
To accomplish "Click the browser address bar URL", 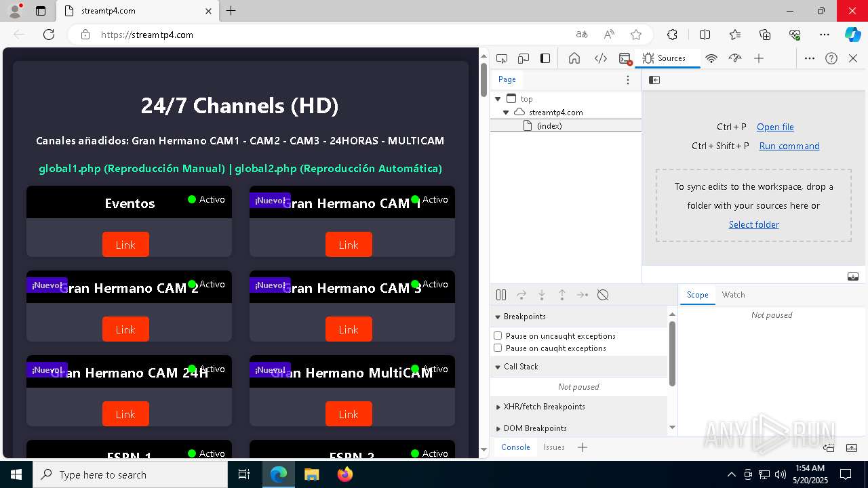I will point(147,35).
